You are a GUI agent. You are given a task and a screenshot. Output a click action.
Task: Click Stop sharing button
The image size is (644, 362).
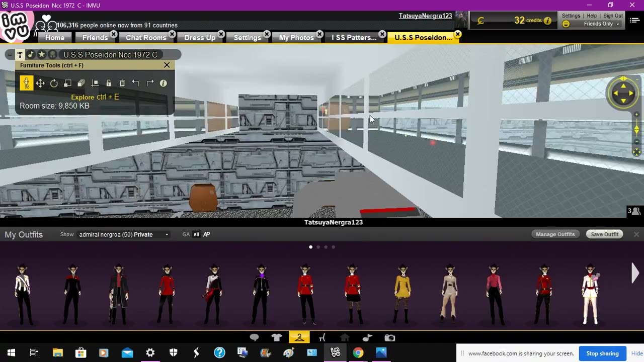tap(602, 353)
